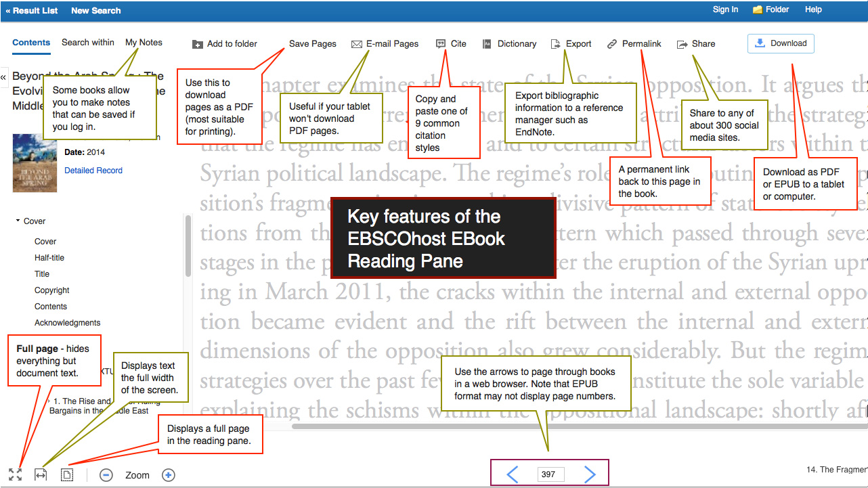Open the indented Cover entry
Viewport: 868px width, 488px height.
click(x=45, y=242)
